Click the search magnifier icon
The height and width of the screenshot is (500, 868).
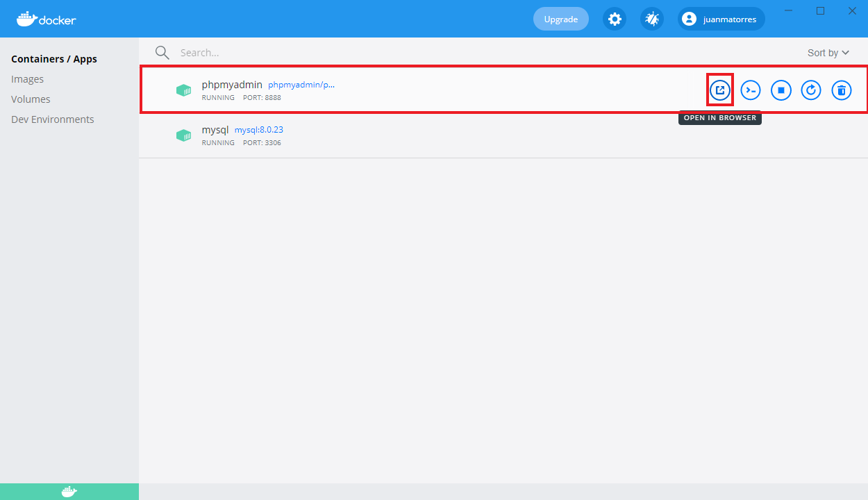point(162,53)
